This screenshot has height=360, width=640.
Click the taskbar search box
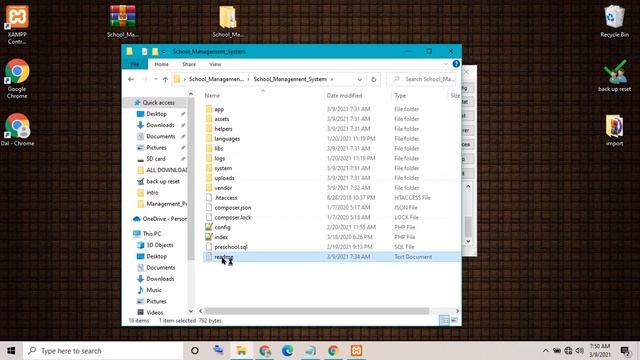(x=103, y=351)
